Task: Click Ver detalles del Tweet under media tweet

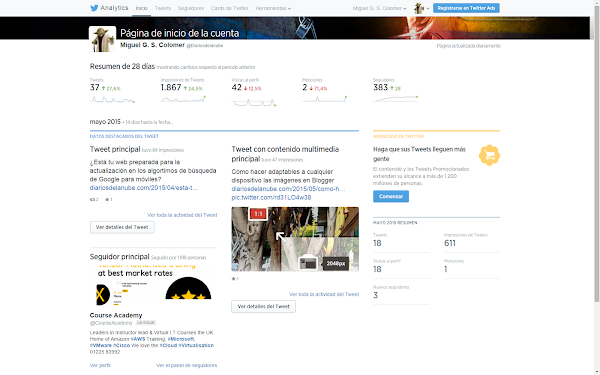Action: 263,307
